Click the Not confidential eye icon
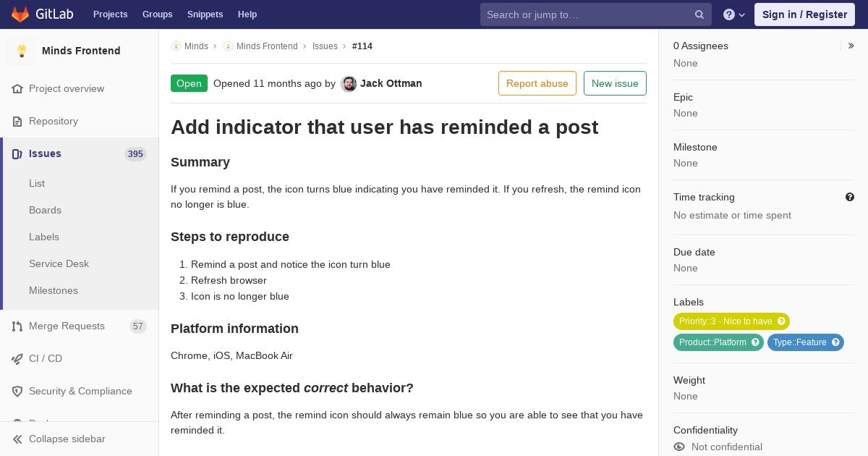 click(x=679, y=447)
